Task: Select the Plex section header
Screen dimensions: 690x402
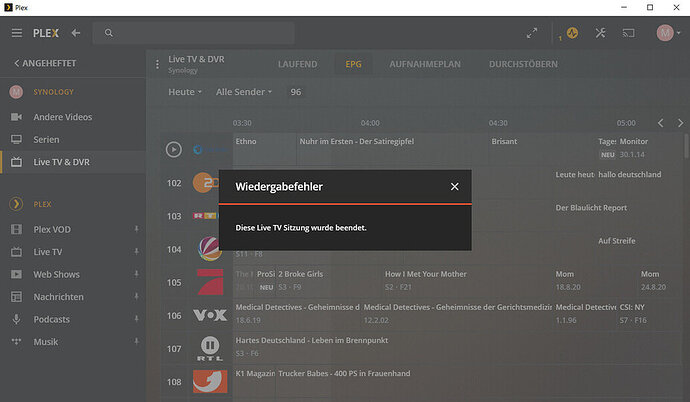Action: (x=42, y=204)
